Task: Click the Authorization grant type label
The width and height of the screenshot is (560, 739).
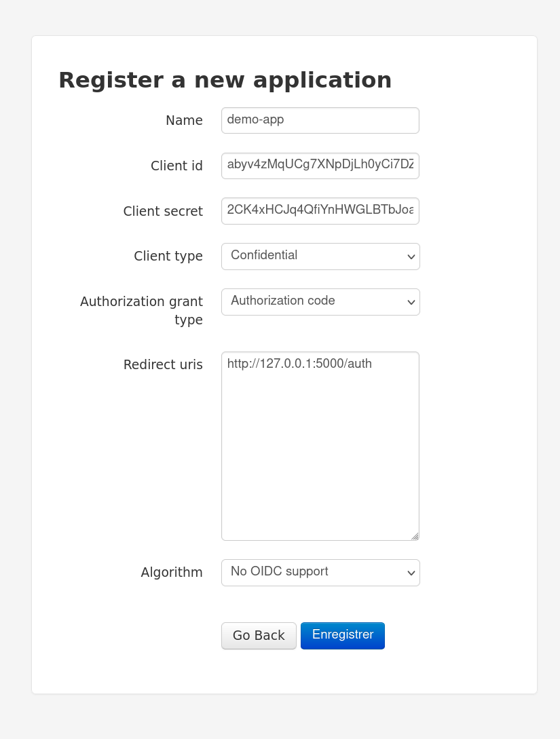Action: pos(141,310)
